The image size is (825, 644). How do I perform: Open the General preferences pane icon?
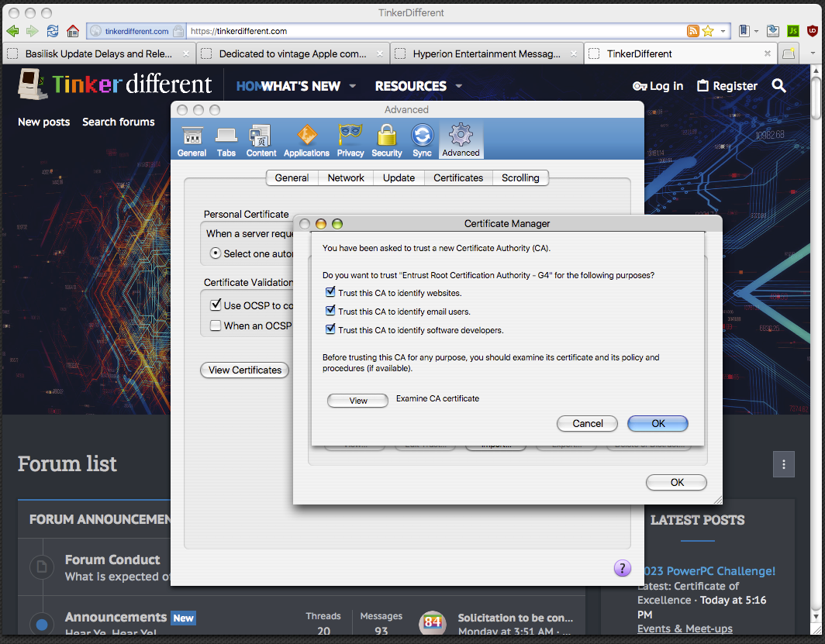(x=192, y=140)
